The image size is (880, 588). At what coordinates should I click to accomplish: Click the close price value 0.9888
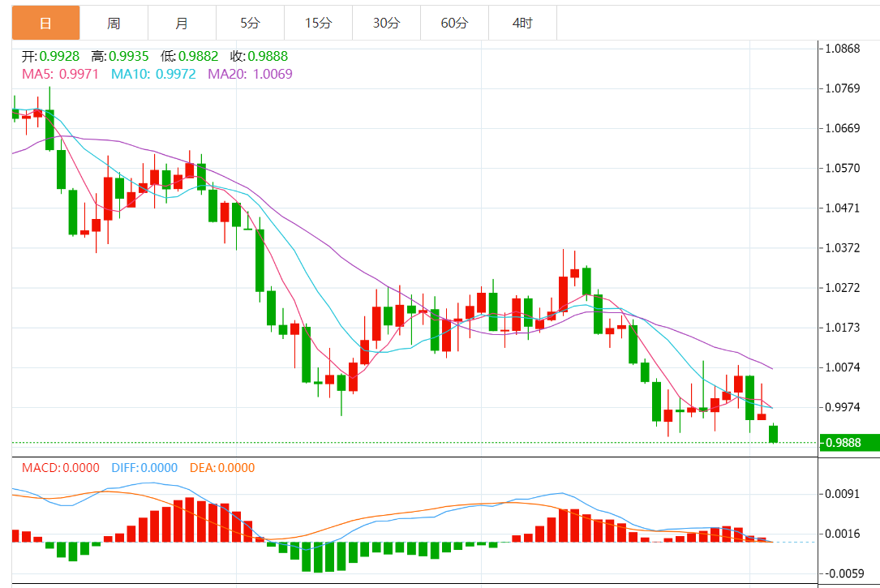(268, 56)
